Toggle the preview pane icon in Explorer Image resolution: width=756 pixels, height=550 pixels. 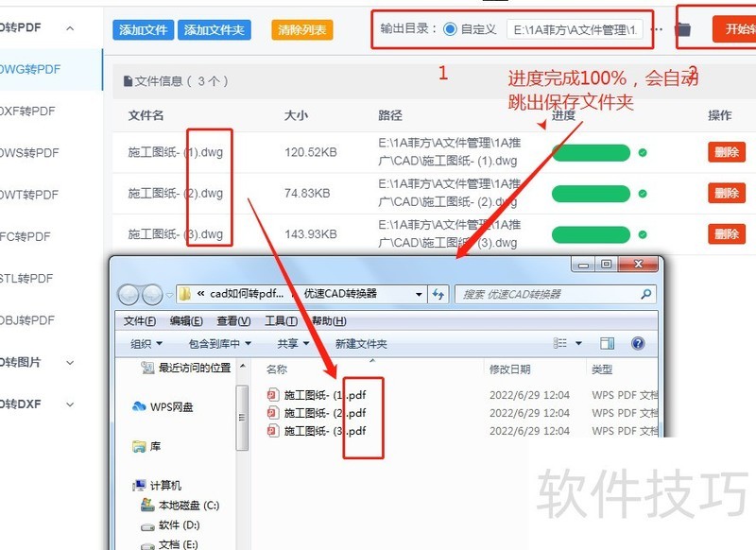pyautogui.click(x=608, y=343)
